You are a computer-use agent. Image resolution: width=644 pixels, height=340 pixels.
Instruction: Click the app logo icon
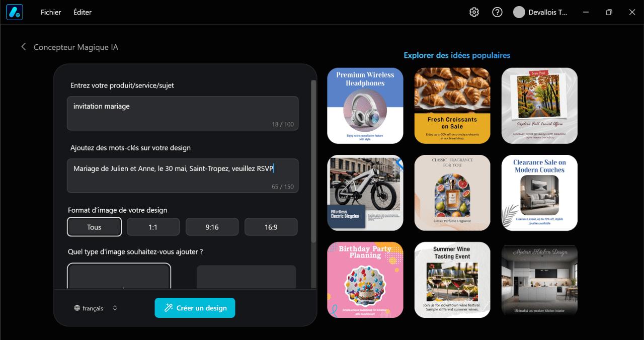14,12
